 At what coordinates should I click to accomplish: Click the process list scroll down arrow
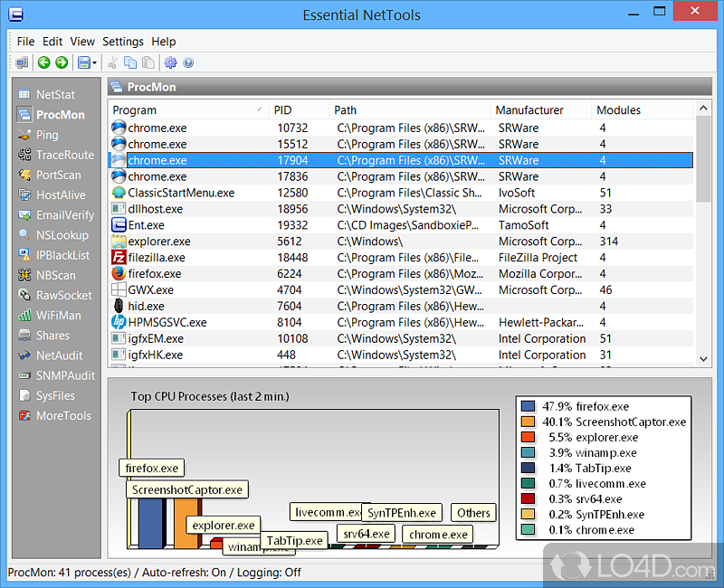(703, 359)
